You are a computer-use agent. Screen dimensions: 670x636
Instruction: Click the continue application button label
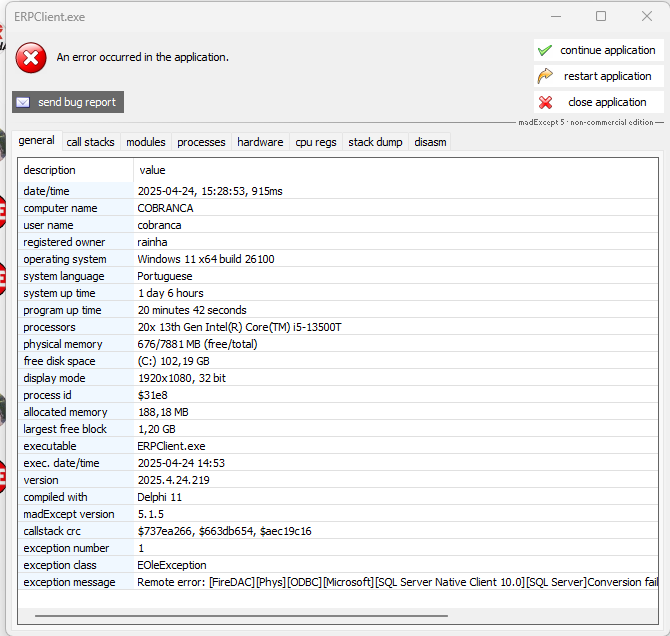coord(607,50)
